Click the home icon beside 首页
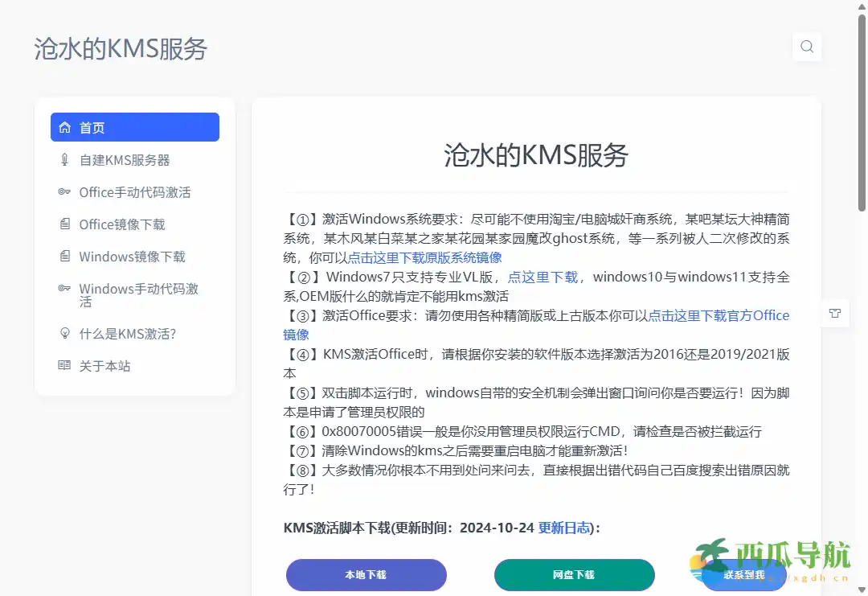The height and width of the screenshot is (596, 868). click(x=65, y=126)
